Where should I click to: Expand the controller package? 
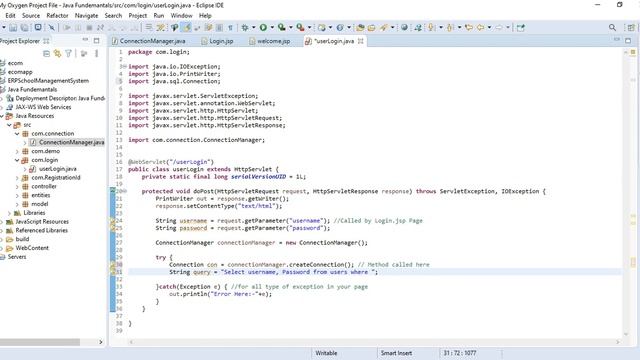coord(17,187)
